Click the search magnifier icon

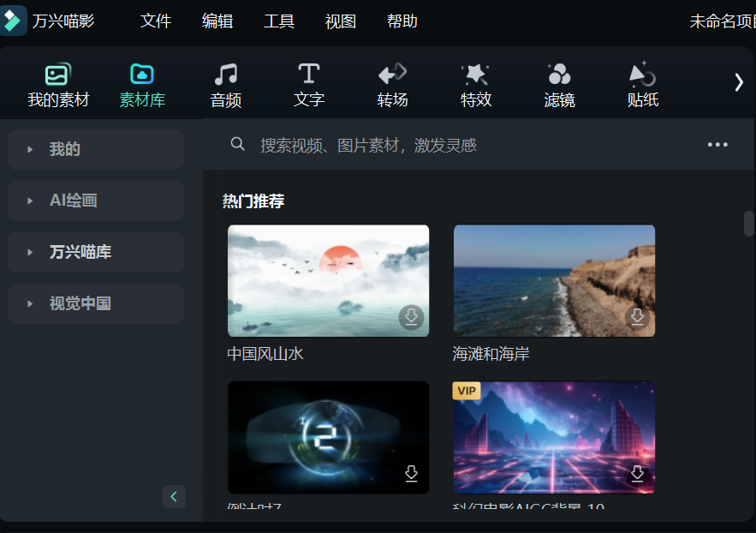[237, 144]
